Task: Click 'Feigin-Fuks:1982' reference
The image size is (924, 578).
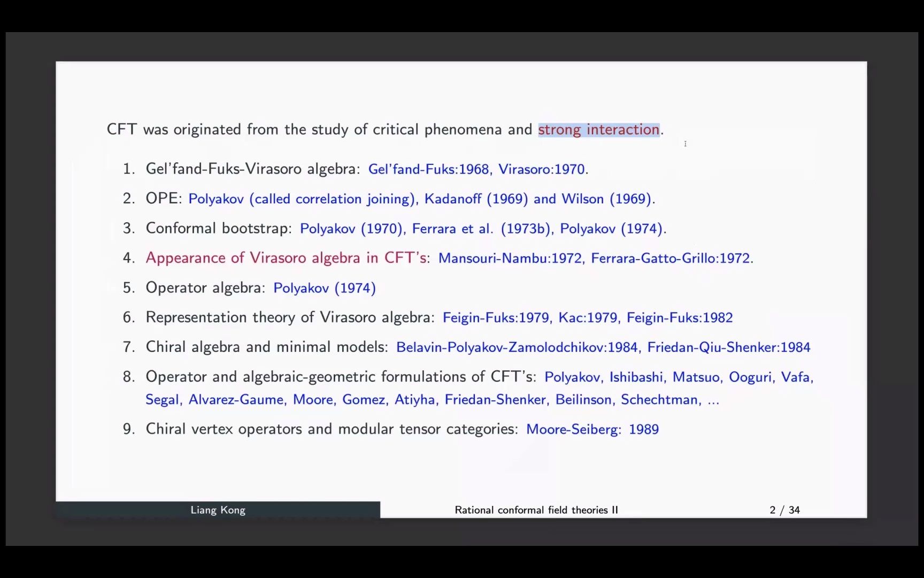Action: coord(680,317)
